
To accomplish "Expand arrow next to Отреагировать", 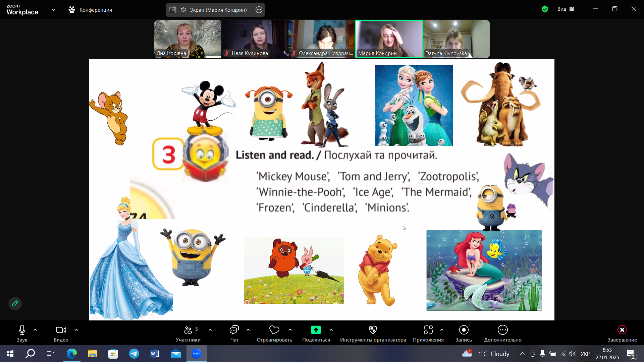I will coord(290,330).
